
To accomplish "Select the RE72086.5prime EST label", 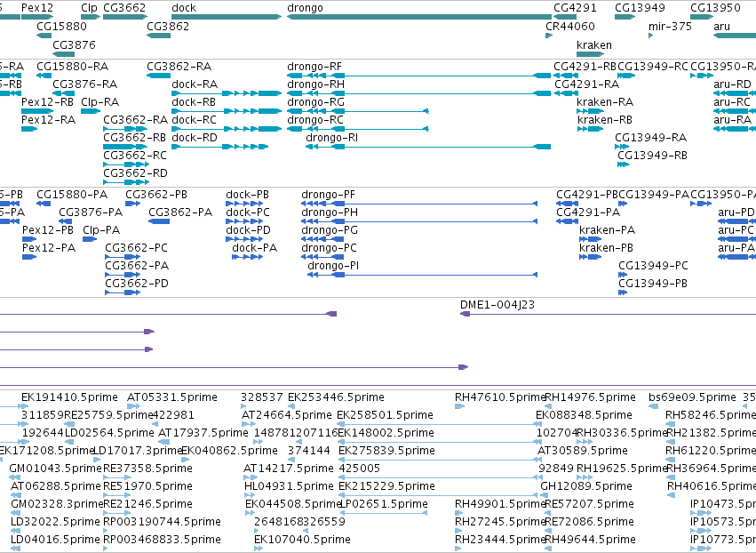I will click(590, 522).
